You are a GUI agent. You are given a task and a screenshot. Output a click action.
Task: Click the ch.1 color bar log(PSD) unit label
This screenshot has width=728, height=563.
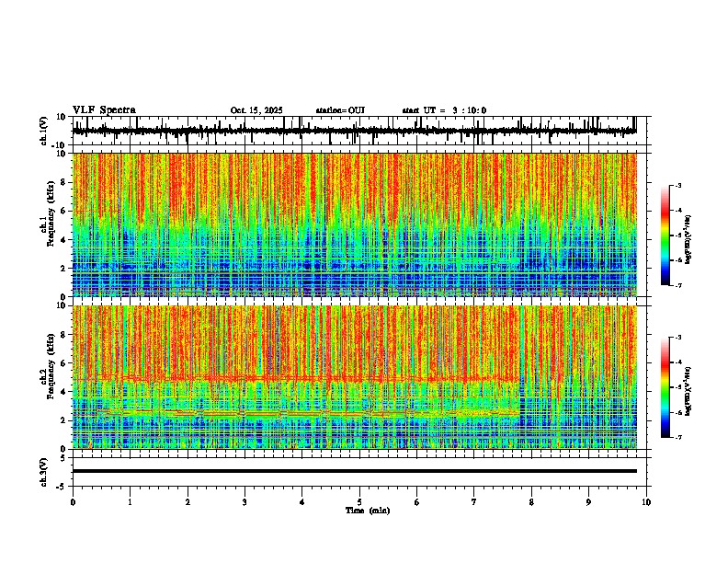pyautogui.click(x=688, y=239)
